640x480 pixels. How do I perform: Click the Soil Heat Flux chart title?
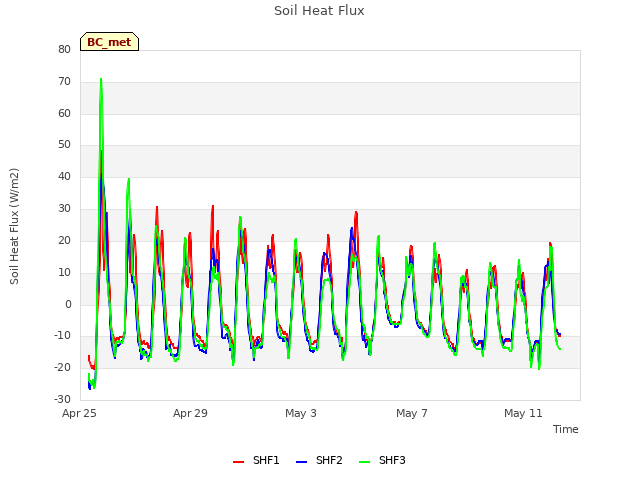click(x=319, y=11)
